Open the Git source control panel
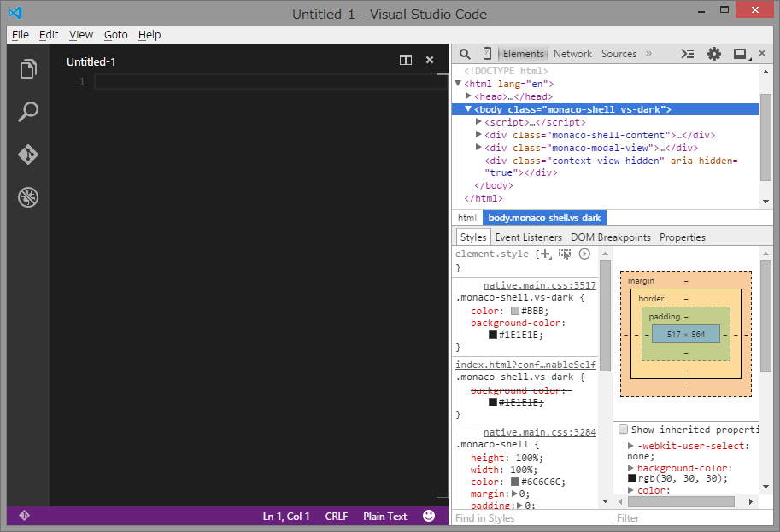The width and height of the screenshot is (780, 532). click(28, 155)
